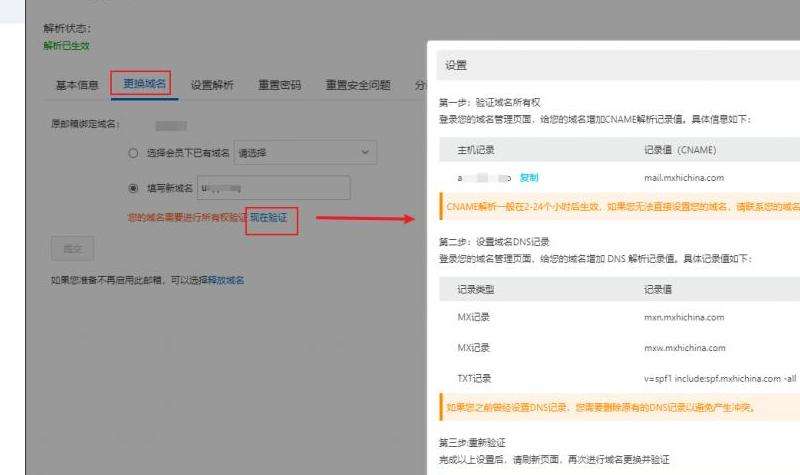Click the 释放域名 link
The height and width of the screenshot is (475, 800).
point(225,280)
